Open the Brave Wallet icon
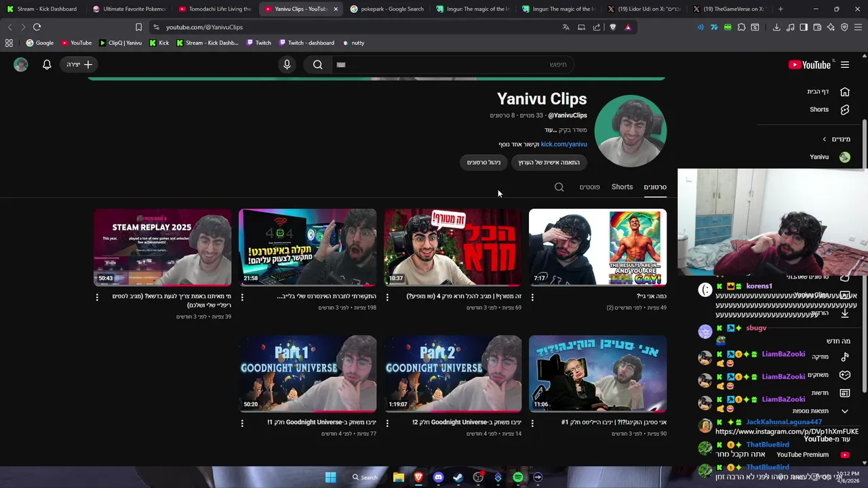Image resolution: width=868 pixels, height=488 pixels. [x=817, y=27]
